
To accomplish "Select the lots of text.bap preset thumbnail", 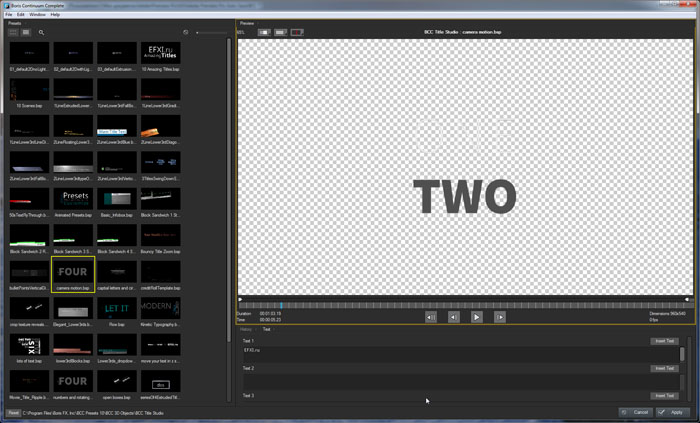I will 29,345.
